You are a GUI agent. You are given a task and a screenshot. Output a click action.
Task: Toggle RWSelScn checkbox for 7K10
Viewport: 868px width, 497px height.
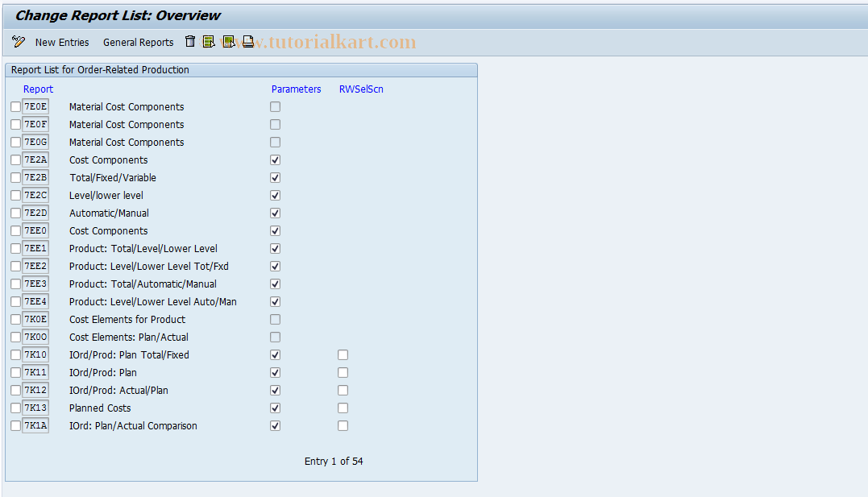click(x=343, y=354)
